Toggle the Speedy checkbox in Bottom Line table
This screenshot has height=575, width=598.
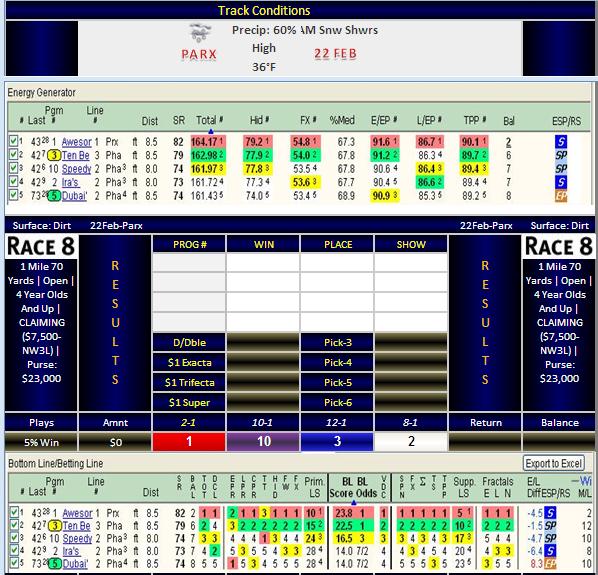[14, 538]
